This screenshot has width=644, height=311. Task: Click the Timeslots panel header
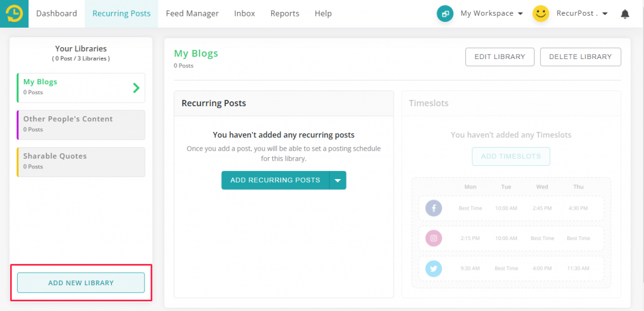[511, 104]
